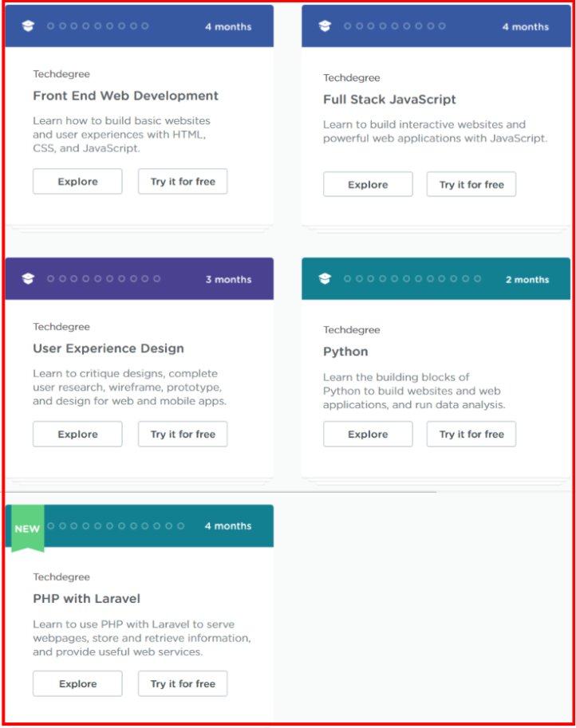This screenshot has height=728, width=576.
Task: Click the graduation cap icon on Front End Web Development
Action: click(30, 25)
